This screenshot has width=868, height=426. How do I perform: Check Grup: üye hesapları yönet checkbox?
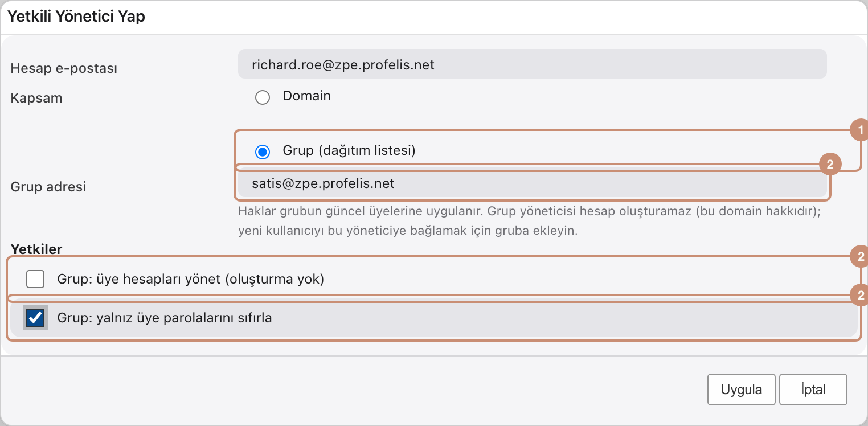tap(35, 280)
